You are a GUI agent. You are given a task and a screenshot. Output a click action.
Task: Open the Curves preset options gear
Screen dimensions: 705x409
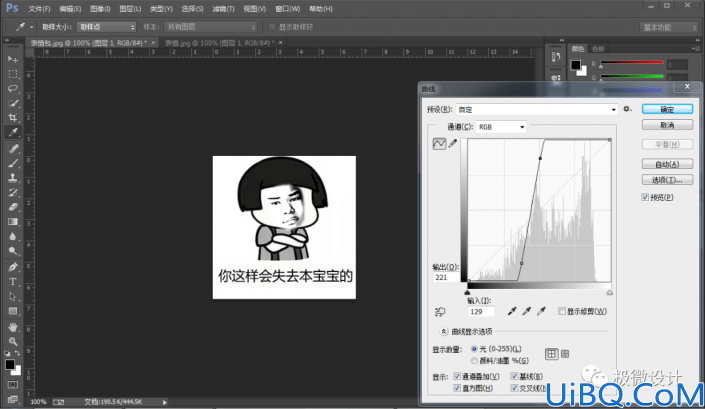[627, 109]
